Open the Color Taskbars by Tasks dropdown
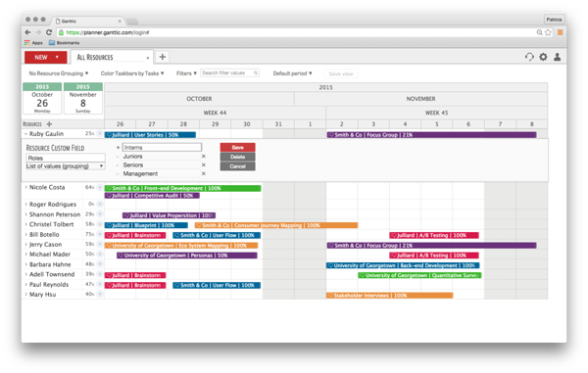This screenshot has width=588, height=373. pyautogui.click(x=132, y=73)
